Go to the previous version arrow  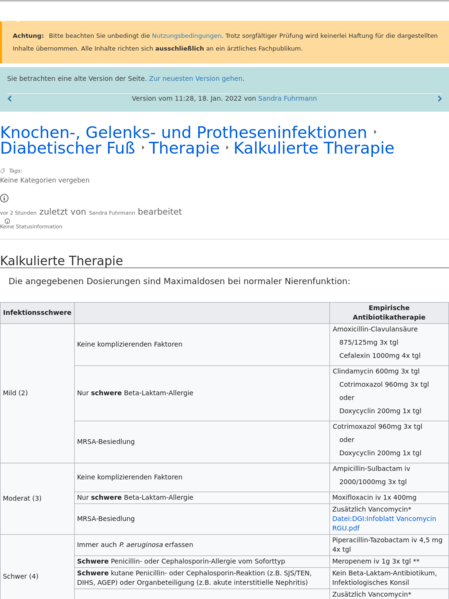pyautogui.click(x=10, y=99)
